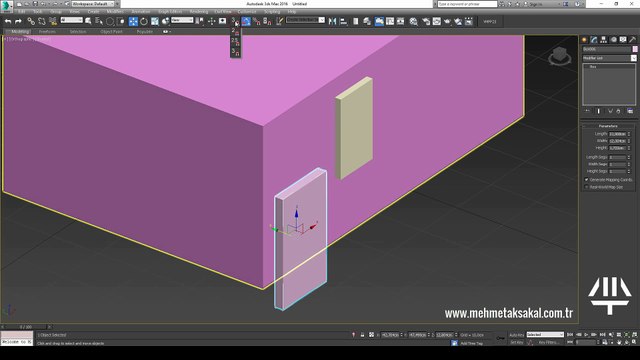
Task: Toggle Window/Crossing selection icon
Action: click(x=121, y=21)
